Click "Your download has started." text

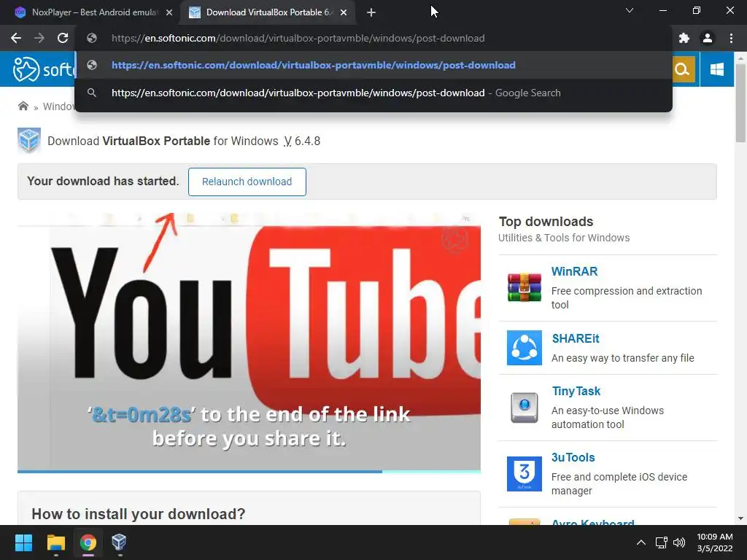pos(103,181)
